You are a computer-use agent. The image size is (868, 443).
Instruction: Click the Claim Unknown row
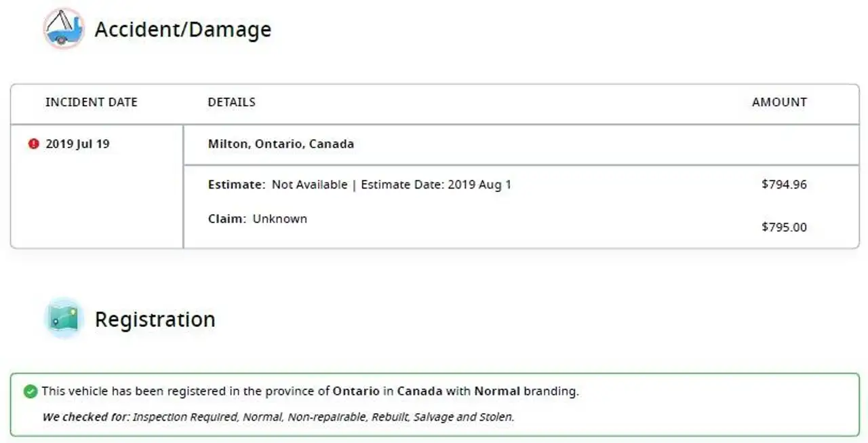tap(258, 218)
